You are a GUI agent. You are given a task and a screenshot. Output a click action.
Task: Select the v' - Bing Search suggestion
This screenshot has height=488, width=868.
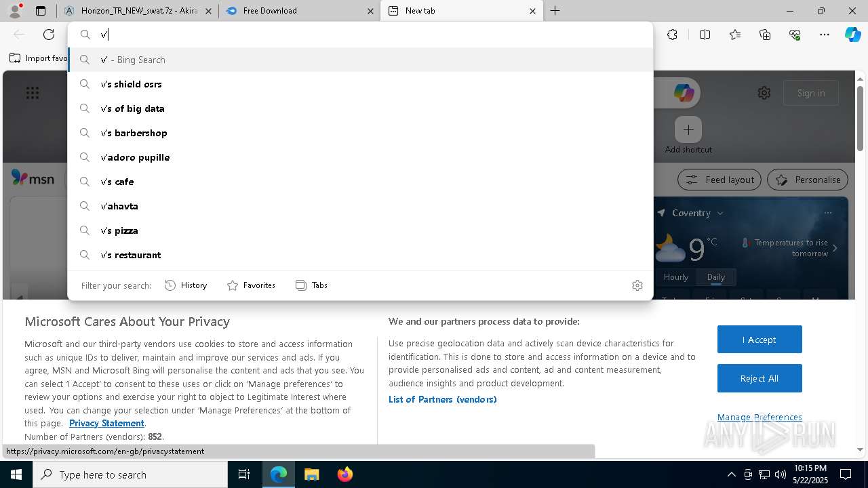coord(360,60)
